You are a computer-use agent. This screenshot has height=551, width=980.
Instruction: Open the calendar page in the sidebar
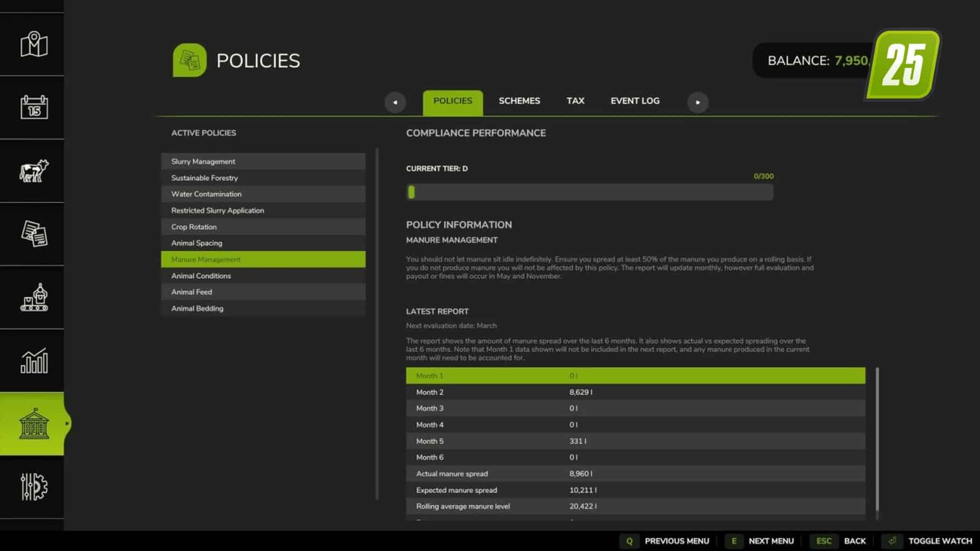34,107
